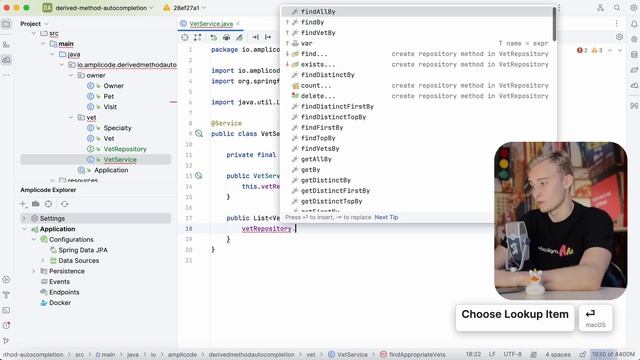Viewport: 640px width, 360px height.
Task: Click the editor toolbar expand-selection icon
Action: [198, 37]
